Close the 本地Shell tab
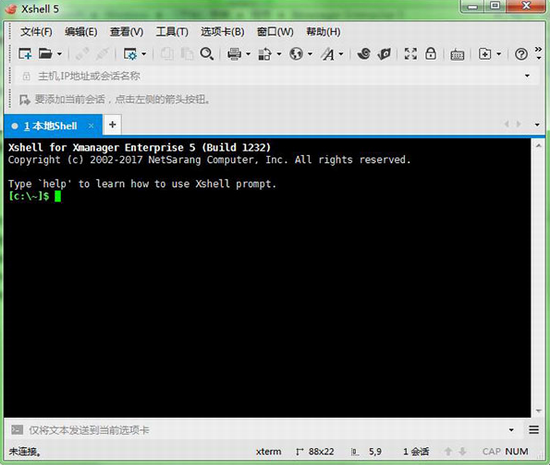This screenshot has width=550, height=465. (x=91, y=126)
